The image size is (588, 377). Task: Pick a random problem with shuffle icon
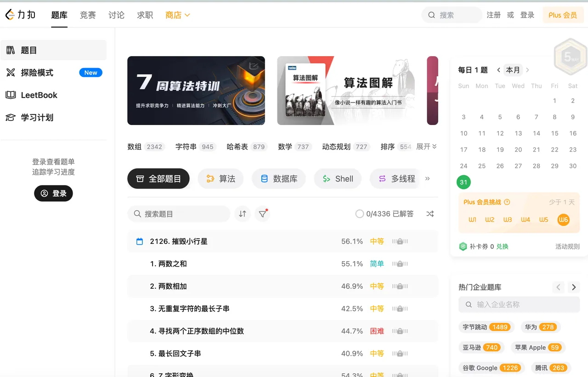430,214
